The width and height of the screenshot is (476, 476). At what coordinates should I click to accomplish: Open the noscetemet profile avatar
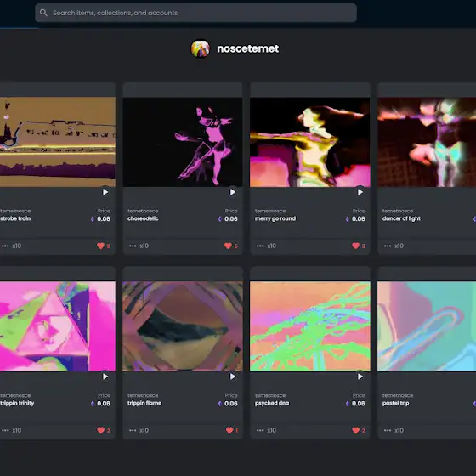201,49
